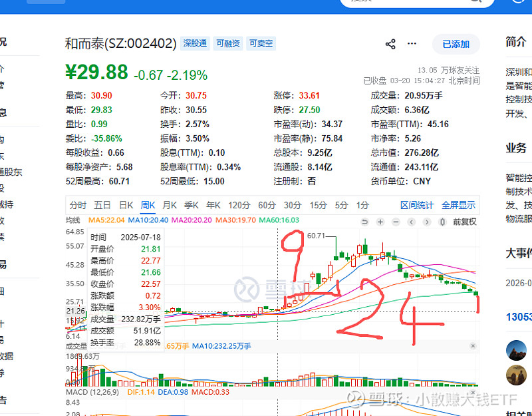The width and height of the screenshot is (532, 416).
Task: Click the 已添加 watchlist button
Action: pos(456,44)
